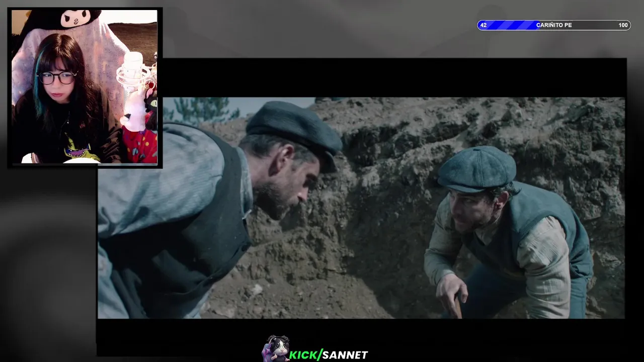Image resolution: width=644 pixels, height=362 pixels.
Task: Click the goal target value 100
Action: pos(623,25)
